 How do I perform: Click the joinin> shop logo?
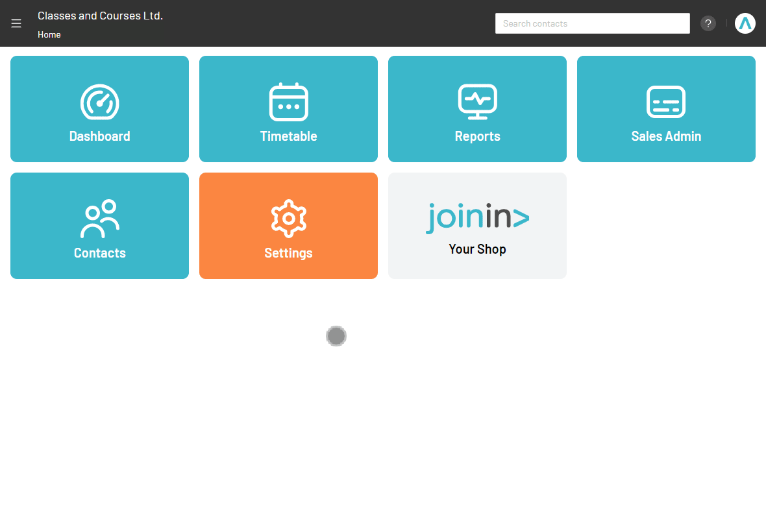pos(477,218)
